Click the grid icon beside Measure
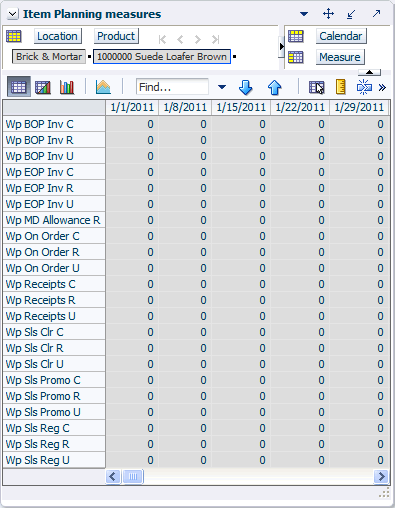 point(296,57)
